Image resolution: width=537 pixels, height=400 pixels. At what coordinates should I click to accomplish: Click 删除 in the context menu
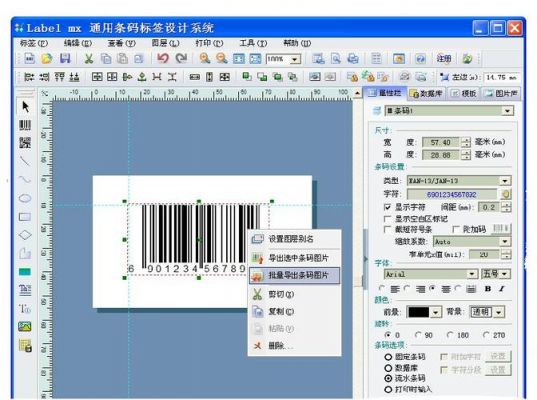tap(295, 346)
